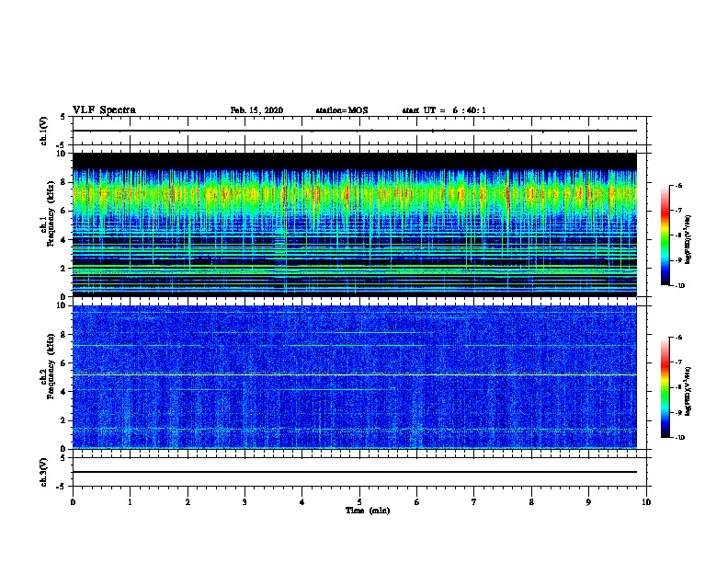Image resolution: width=728 pixels, height=563 pixels.
Task: Click time axis tick label "5" under the plots
Action: point(359,502)
